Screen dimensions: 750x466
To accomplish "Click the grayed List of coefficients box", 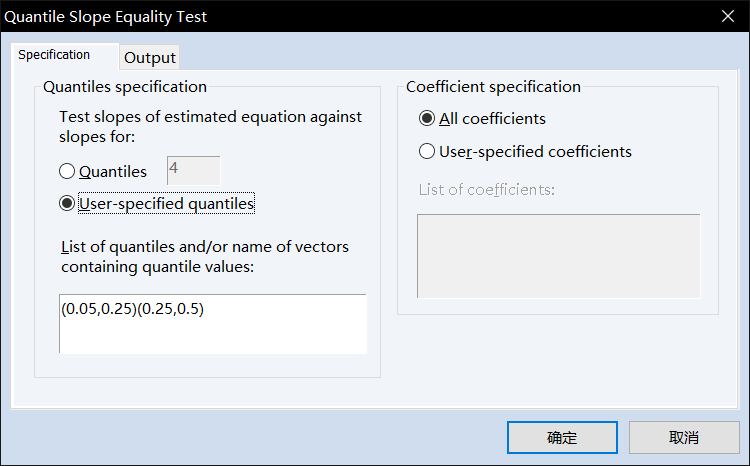I will [x=558, y=255].
